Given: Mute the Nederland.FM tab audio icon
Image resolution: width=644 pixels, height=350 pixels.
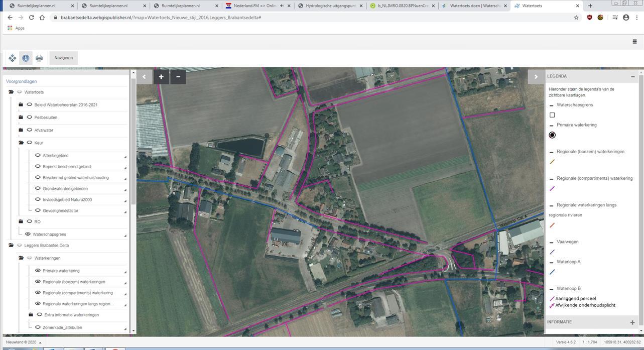Looking at the screenshot, I should coord(282,6).
